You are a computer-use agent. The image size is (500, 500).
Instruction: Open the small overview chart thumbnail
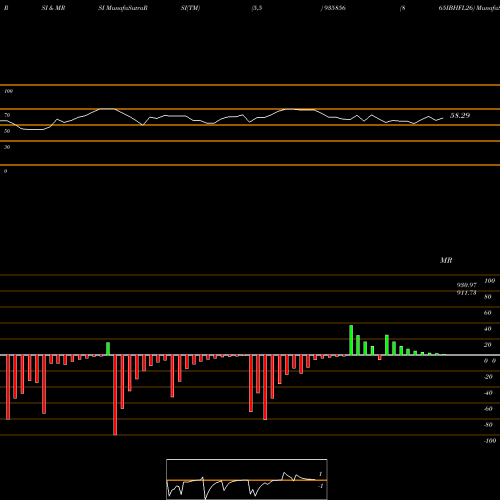(247, 479)
